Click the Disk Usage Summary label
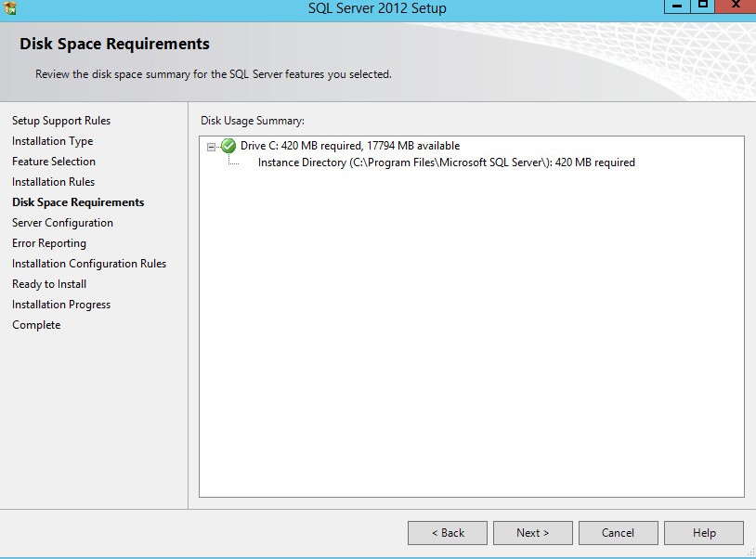Screen dimensions: 756x559 click(x=253, y=121)
